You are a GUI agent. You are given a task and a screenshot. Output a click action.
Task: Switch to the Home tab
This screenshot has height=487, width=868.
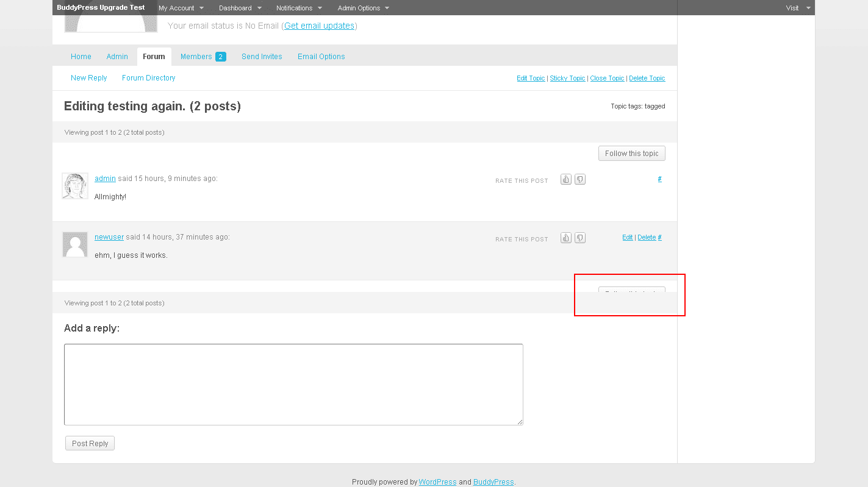click(81, 57)
